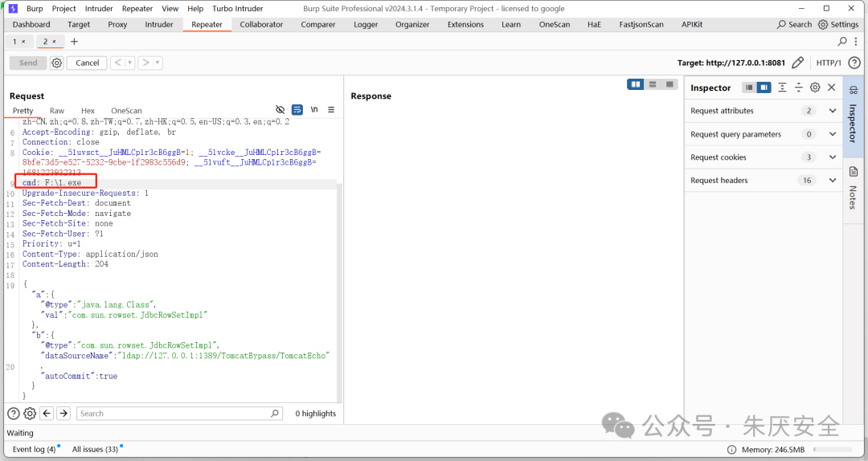
Task: Go to next search match arrow
Action: tap(63, 414)
